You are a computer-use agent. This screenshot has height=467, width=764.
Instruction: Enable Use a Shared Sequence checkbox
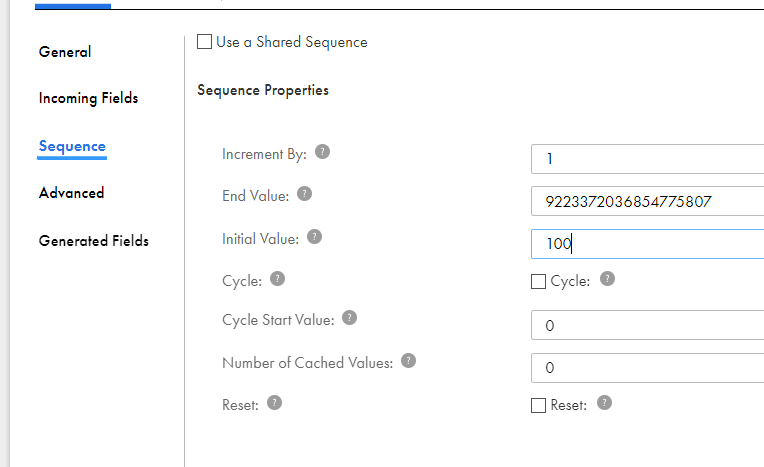(x=204, y=41)
